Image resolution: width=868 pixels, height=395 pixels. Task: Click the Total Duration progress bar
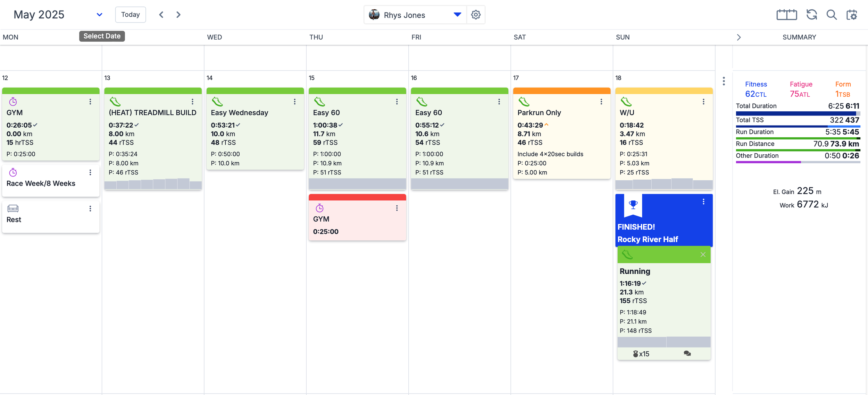[x=798, y=113]
